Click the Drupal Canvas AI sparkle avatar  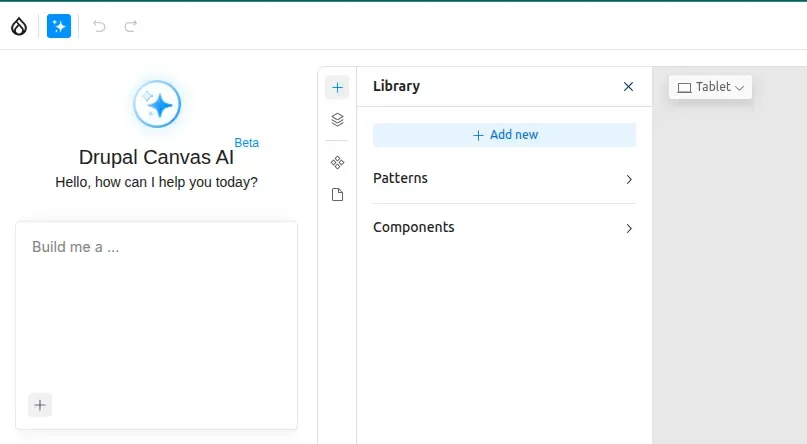(157, 104)
